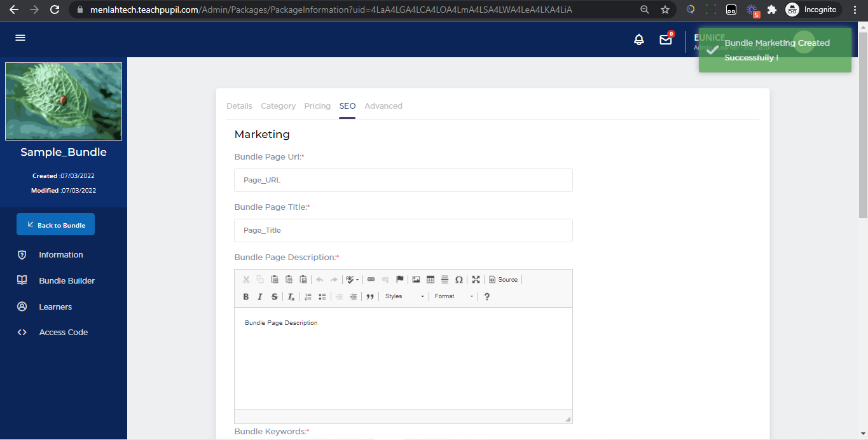This screenshot has width=868, height=440.
Task: Open the notifications bell
Action: [x=639, y=39]
